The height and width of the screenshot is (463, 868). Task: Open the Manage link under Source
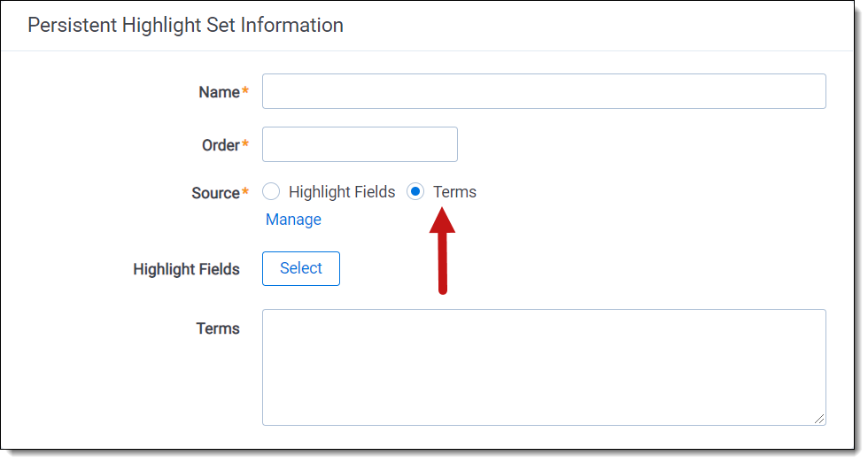click(293, 220)
